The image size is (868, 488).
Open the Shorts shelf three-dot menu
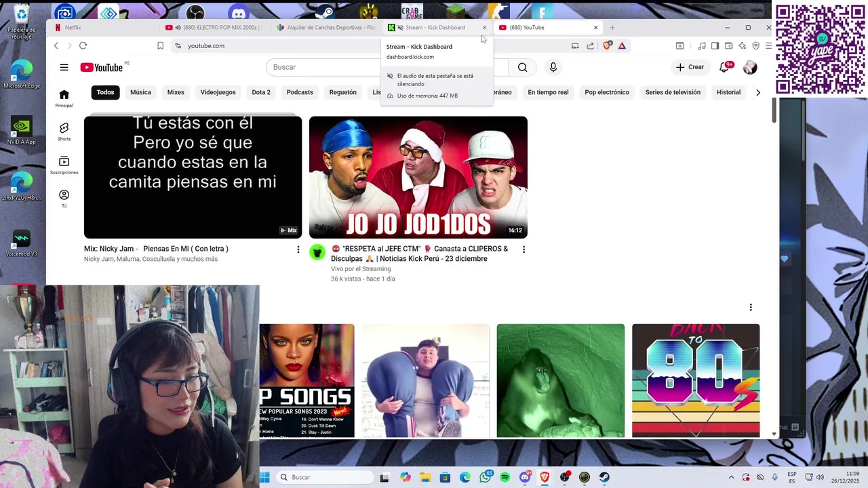(751, 308)
